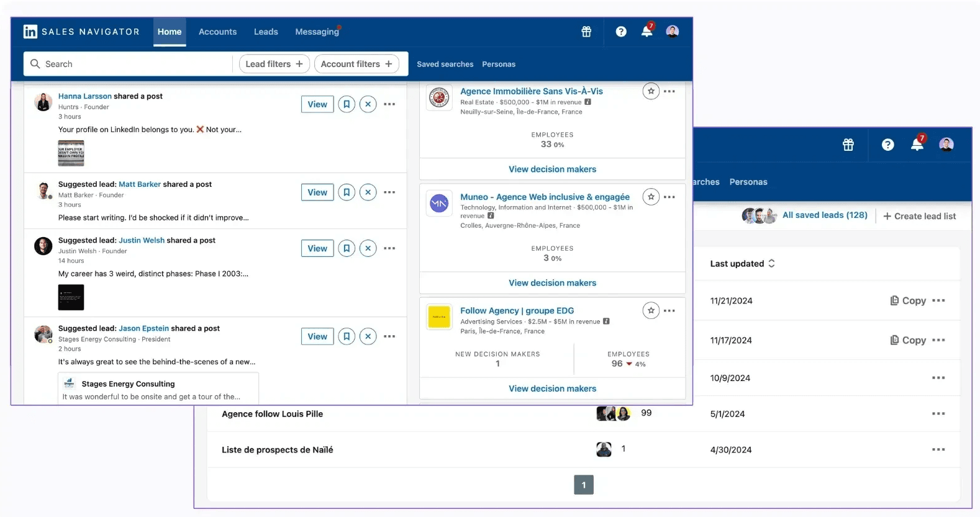980x517 pixels.
Task: Dismiss Jason Epstein's post alert
Action: coord(368,336)
